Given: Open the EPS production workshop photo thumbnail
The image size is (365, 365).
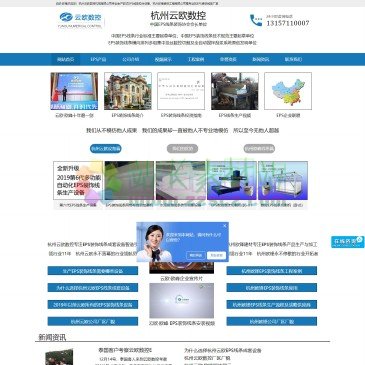Looking at the screenshot, I should click(235, 91).
